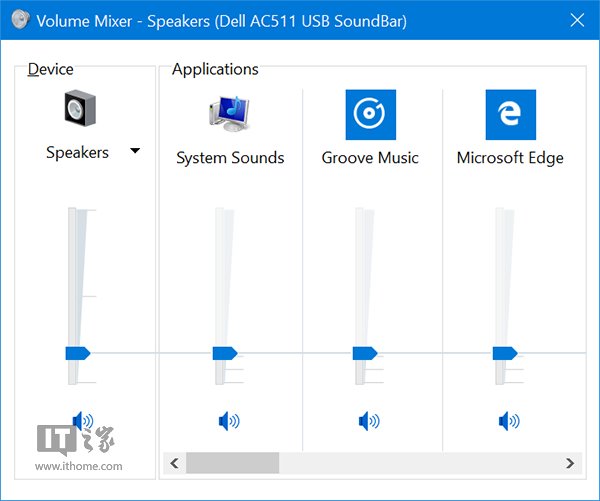Mute Groove Music

pyautogui.click(x=369, y=421)
